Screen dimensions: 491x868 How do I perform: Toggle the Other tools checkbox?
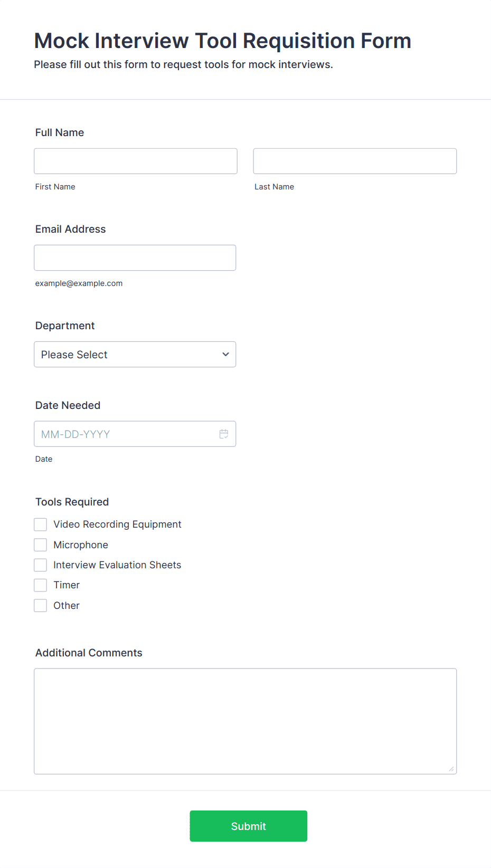[x=40, y=605]
